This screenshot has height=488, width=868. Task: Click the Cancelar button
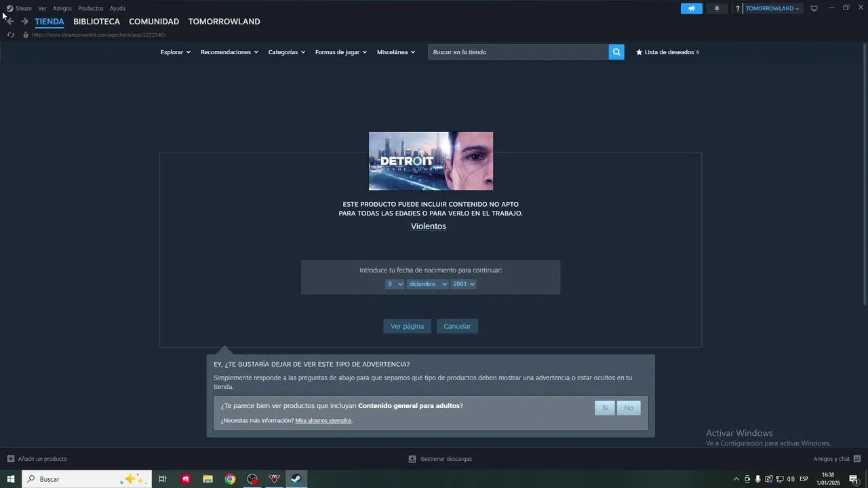click(457, 326)
